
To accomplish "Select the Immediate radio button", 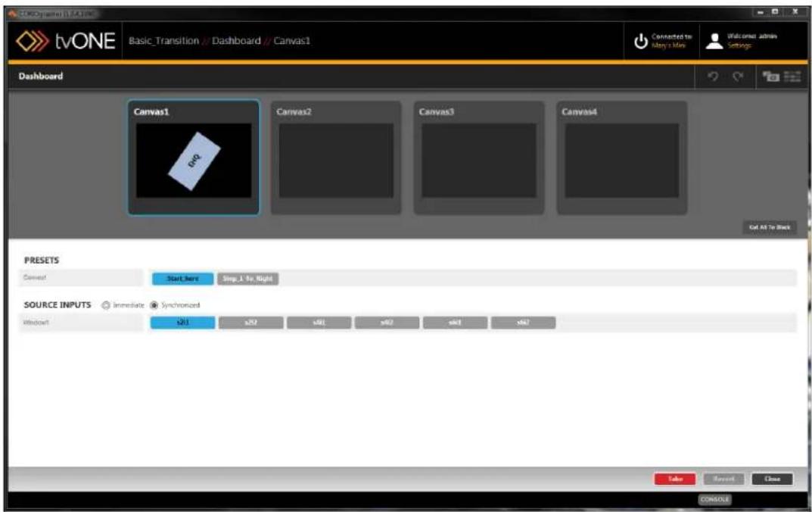I will [106, 305].
